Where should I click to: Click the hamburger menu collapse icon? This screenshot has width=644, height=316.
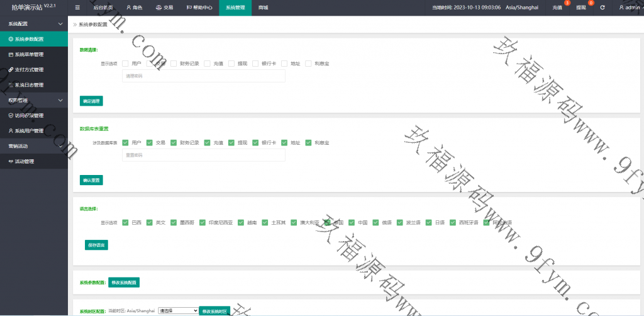click(x=77, y=8)
